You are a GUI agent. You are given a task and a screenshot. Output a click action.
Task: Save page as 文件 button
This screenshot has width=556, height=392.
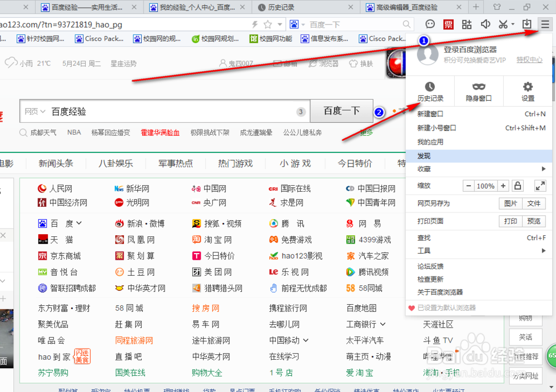534,204
